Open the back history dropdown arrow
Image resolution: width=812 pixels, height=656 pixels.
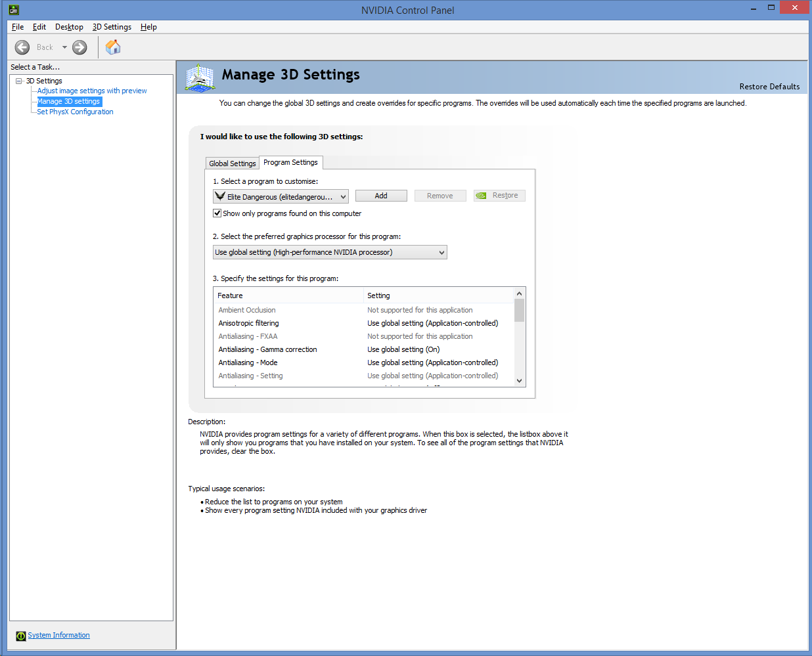pos(64,47)
